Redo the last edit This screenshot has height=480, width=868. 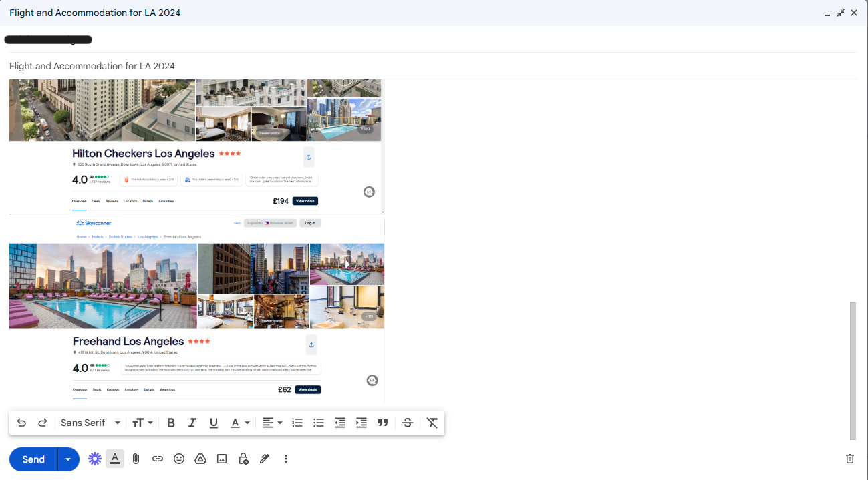pos(43,423)
